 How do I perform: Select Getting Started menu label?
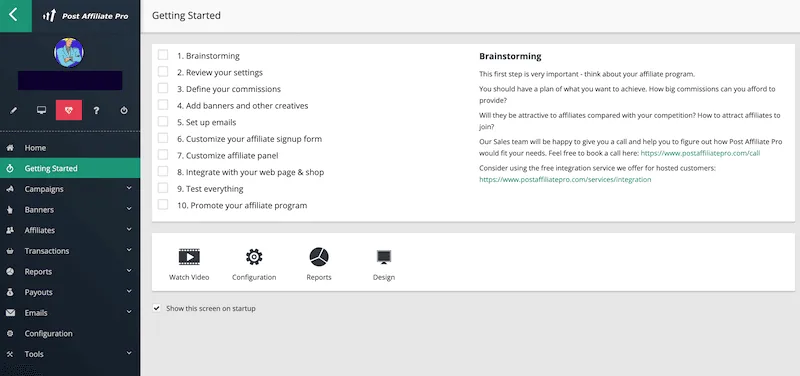click(x=51, y=168)
